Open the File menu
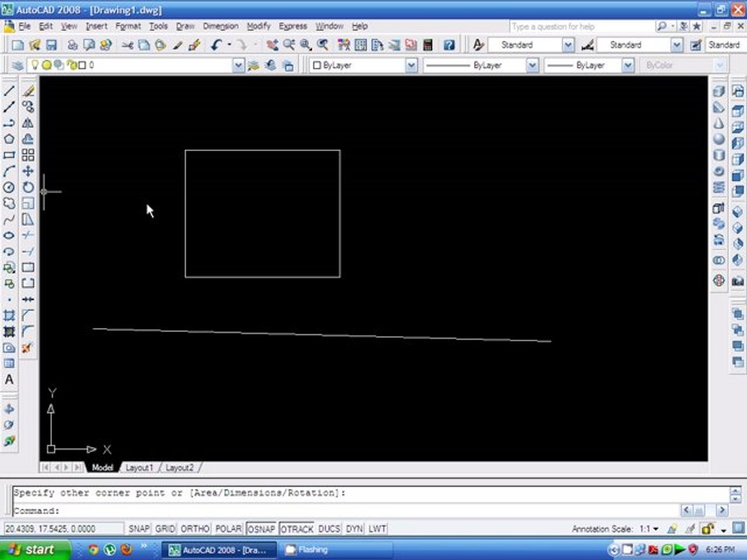Screen dimensions: 747x560 point(24,26)
